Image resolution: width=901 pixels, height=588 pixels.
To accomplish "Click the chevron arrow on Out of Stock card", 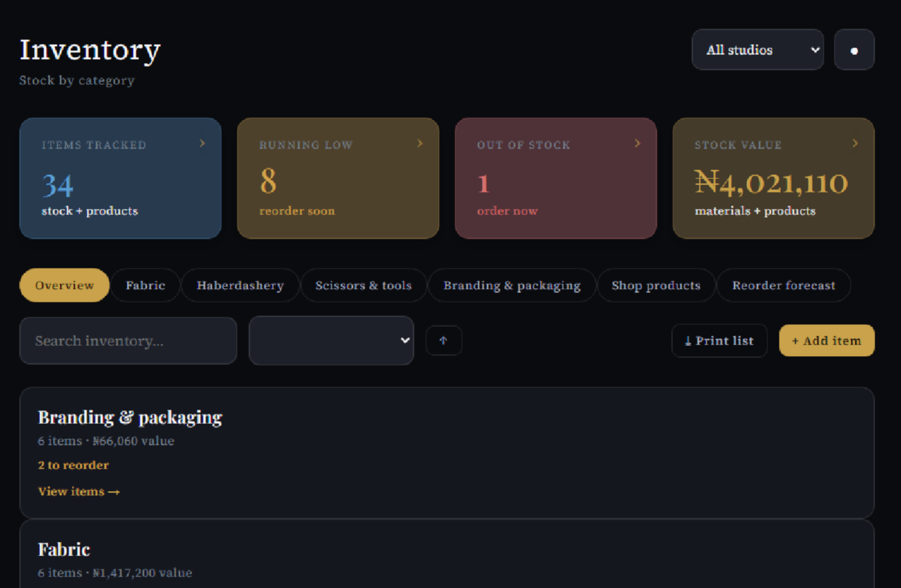I will 638,143.
